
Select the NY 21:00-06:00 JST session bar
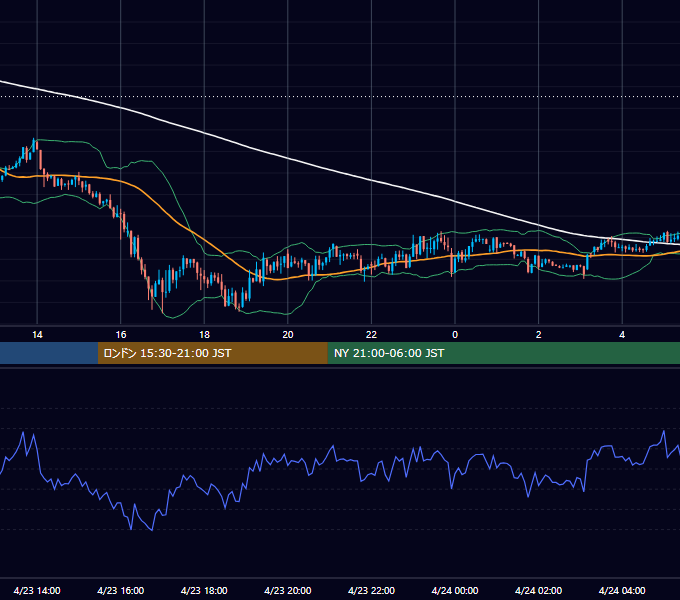pyautogui.click(x=503, y=353)
